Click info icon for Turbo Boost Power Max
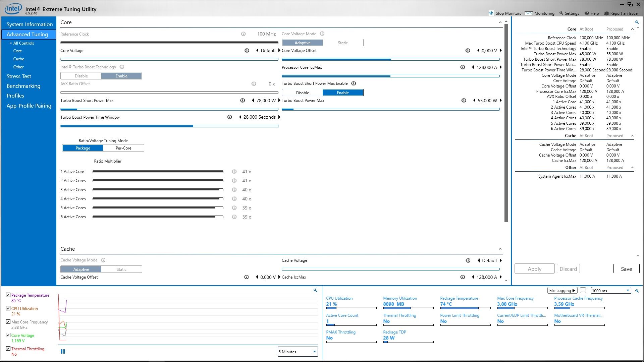 [464, 101]
